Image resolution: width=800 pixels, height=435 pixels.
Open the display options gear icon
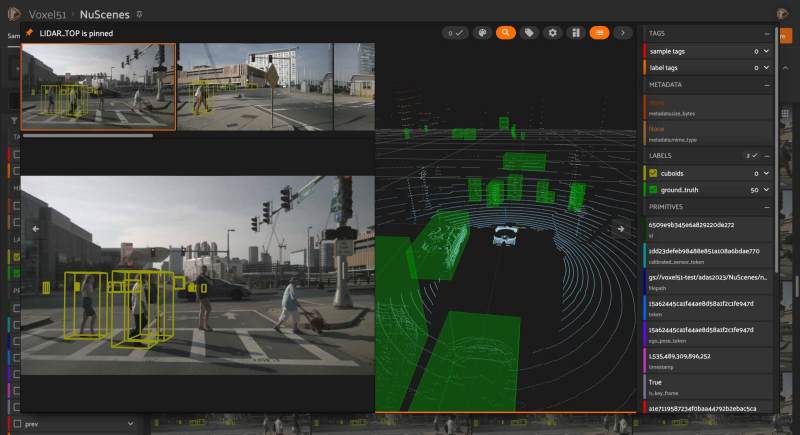[553, 33]
